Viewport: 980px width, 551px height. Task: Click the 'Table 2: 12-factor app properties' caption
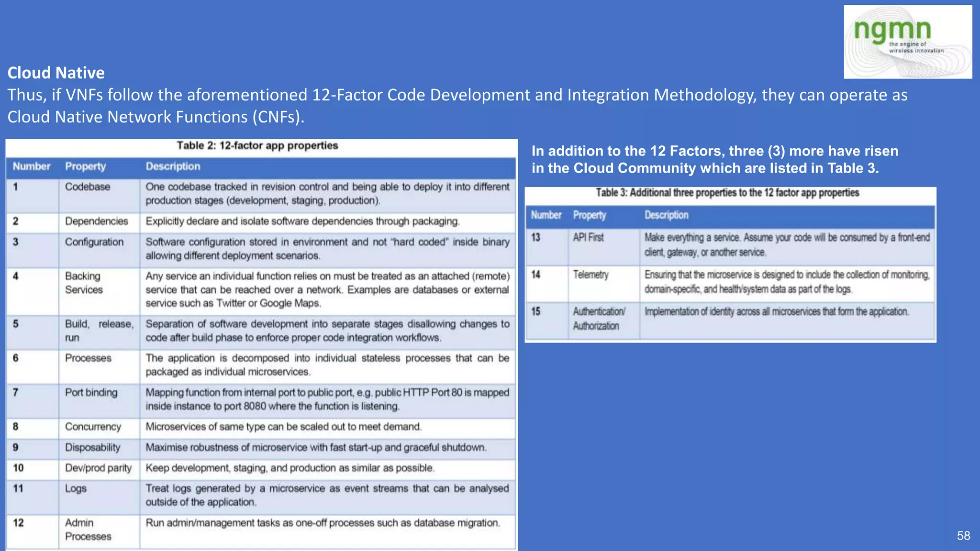pos(257,145)
